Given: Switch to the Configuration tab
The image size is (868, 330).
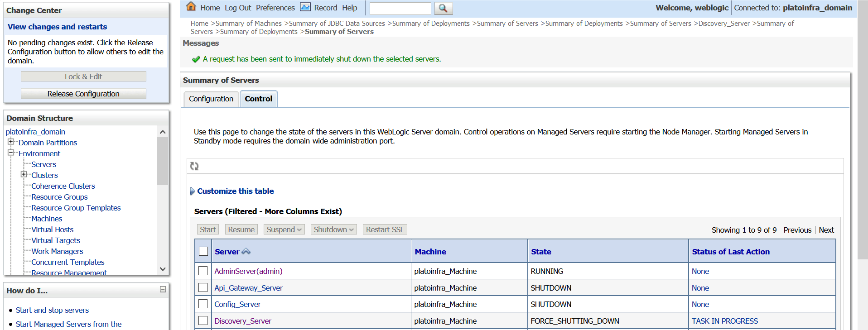Looking at the screenshot, I should (211, 99).
